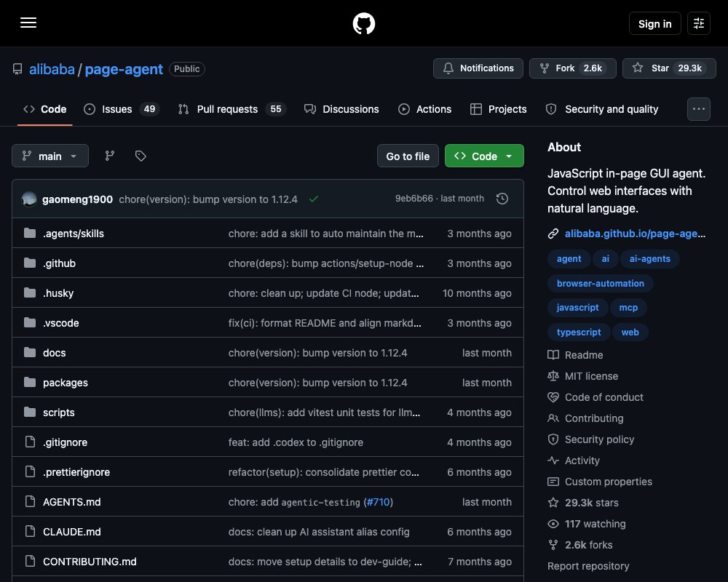
Task: Expand the main branch selector
Action: 50,156
